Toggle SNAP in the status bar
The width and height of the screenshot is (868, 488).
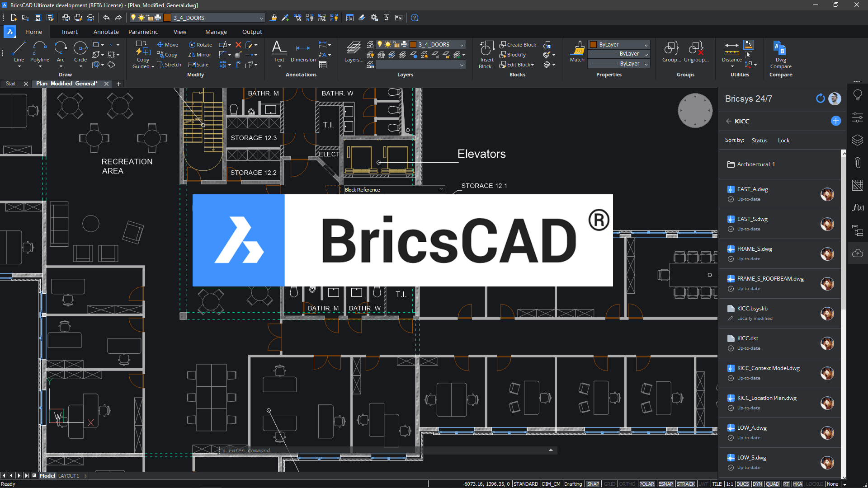click(593, 483)
